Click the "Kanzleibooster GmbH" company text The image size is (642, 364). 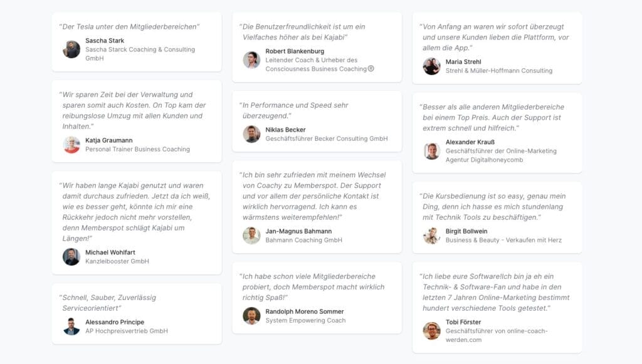(x=117, y=261)
